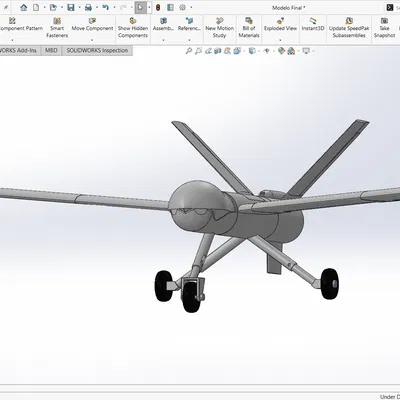This screenshot has width=400, height=400.
Task: Expand the Open file dropdown arrow
Action: click(x=62, y=7)
